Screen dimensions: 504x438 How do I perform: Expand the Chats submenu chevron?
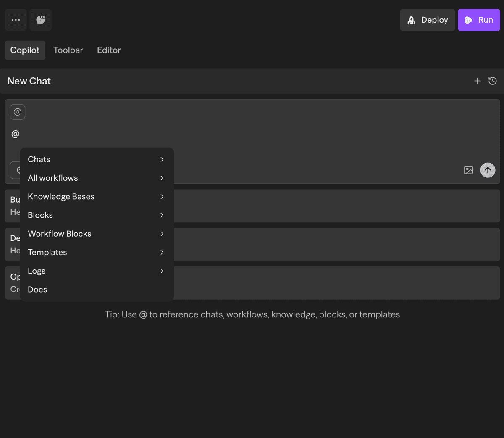[x=162, y=159]
